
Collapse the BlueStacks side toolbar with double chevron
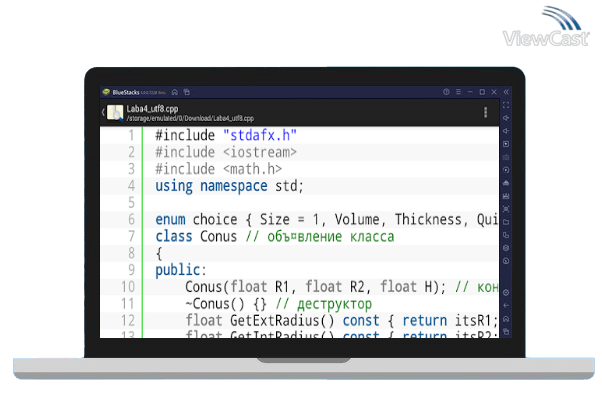pos(506,92)
